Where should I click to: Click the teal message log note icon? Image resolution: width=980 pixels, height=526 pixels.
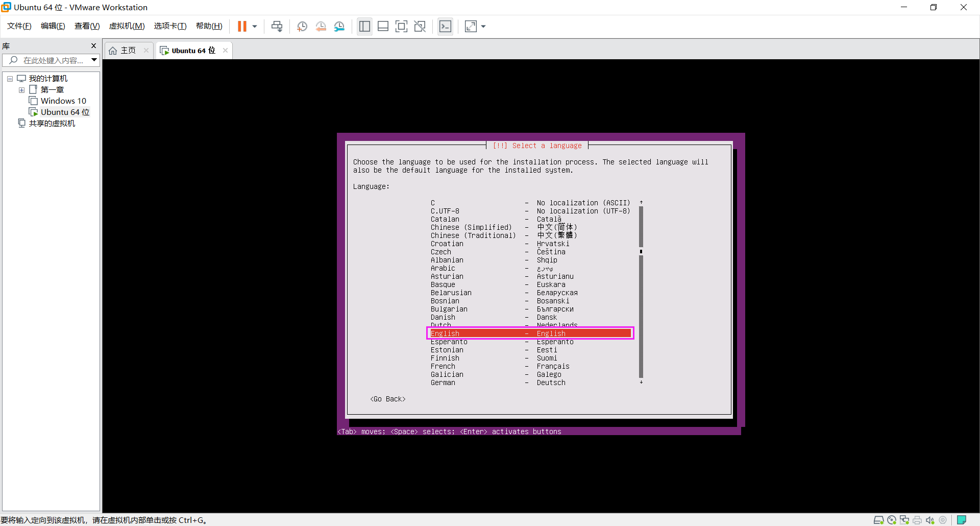pos(962,520)
